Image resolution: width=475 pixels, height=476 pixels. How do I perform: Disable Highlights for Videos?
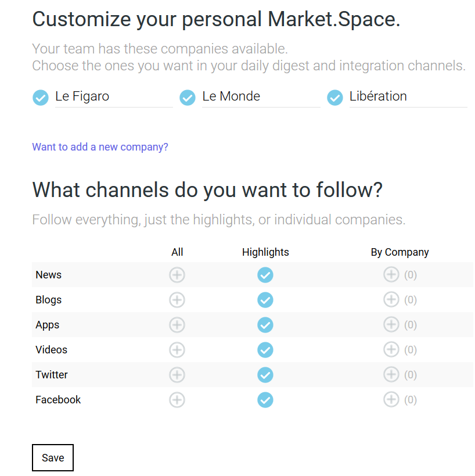tap(265, 350)
